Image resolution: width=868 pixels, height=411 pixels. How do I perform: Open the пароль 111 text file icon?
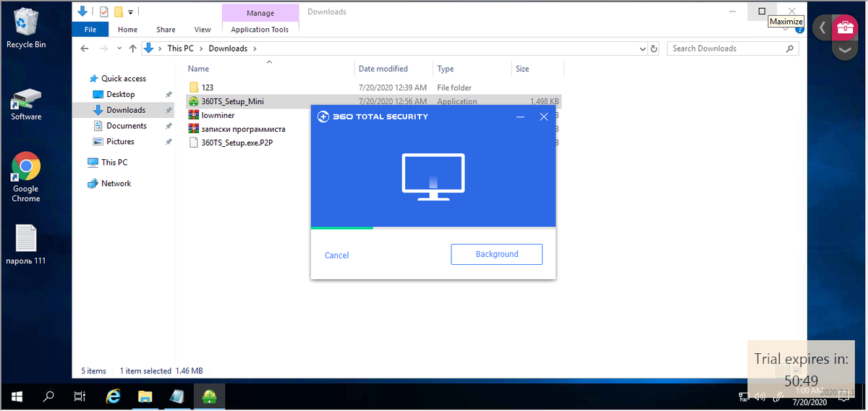(26, 245)
